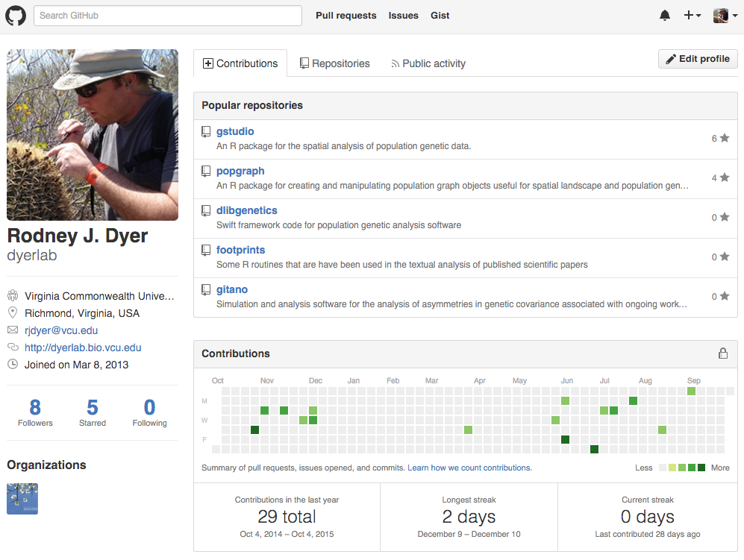Click the star icon for footprints
Viewport: 744px width, 560px height.
point(725,257)
